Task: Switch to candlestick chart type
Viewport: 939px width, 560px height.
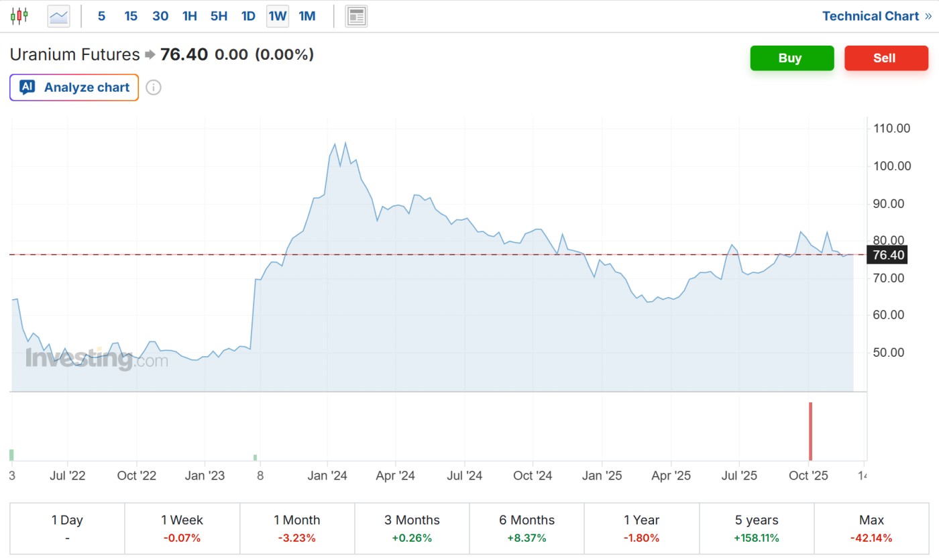Action: coord(20,16)
